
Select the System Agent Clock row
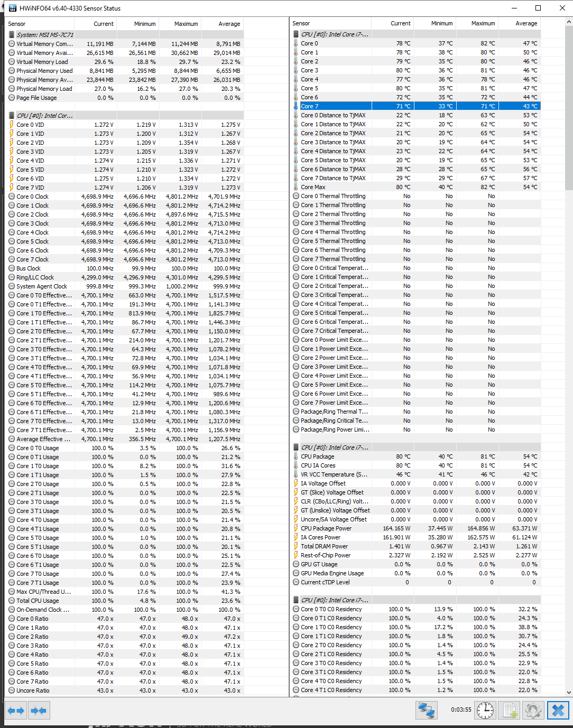(x=125, y=286)
